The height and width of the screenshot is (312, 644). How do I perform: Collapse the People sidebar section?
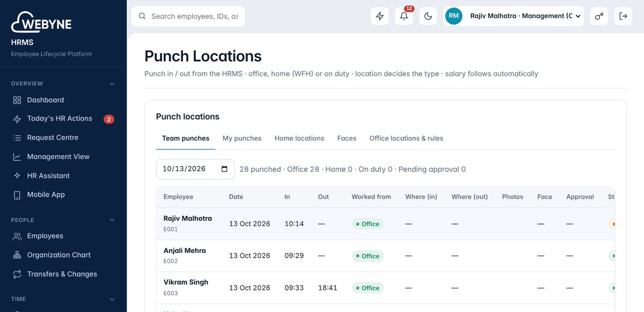(x=112, y=220)
